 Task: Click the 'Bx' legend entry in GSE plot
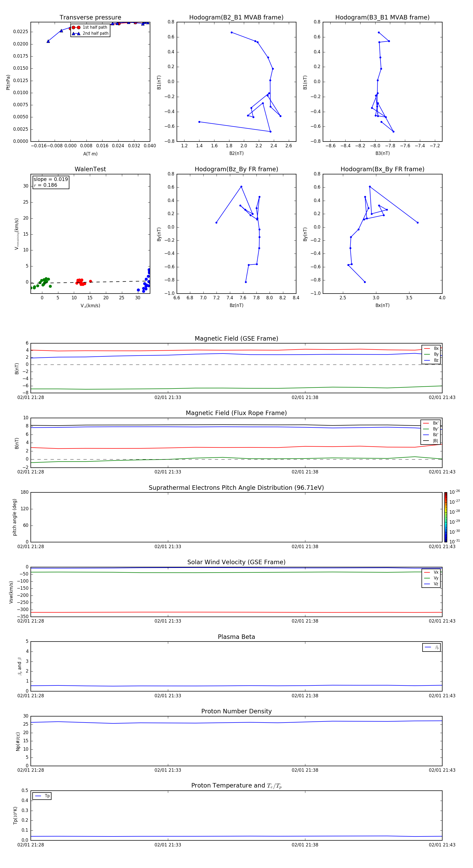431,349
